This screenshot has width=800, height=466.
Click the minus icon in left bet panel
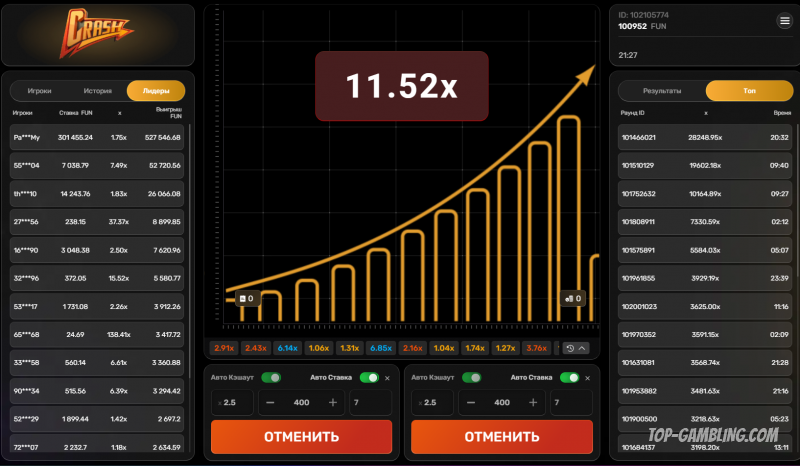point(270,402)
